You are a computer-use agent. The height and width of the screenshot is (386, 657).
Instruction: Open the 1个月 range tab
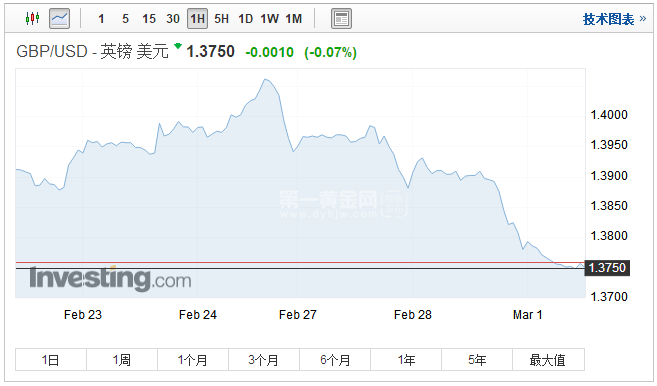193,360
